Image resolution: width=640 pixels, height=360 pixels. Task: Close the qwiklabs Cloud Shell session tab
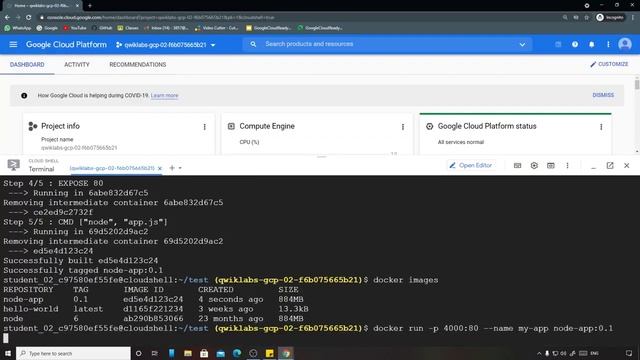160,168
